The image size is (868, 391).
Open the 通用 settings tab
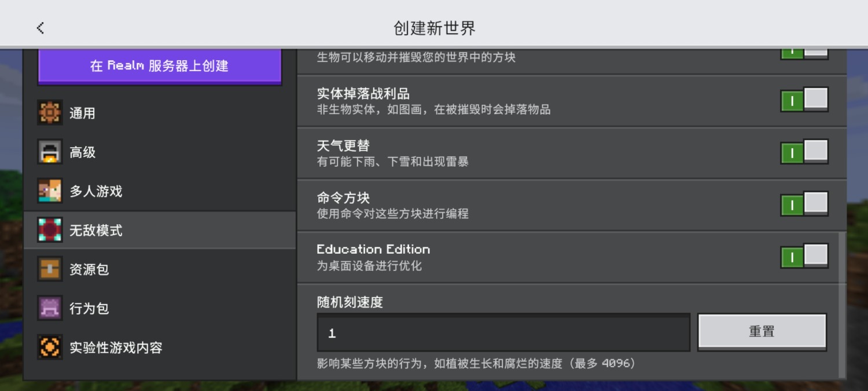(160, 113)
